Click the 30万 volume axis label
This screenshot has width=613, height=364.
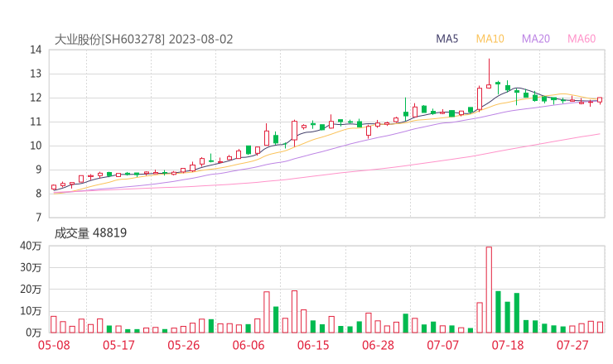31,268
